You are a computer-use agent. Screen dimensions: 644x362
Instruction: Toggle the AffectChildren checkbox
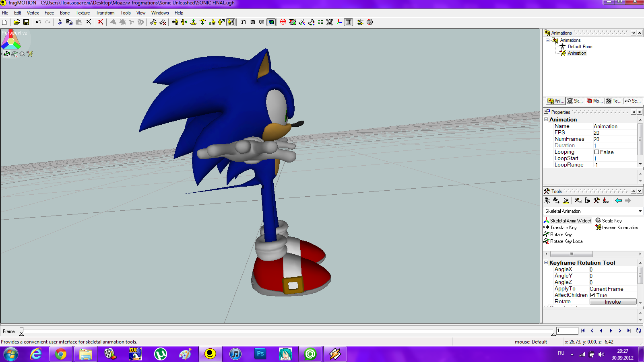[593, 295]
